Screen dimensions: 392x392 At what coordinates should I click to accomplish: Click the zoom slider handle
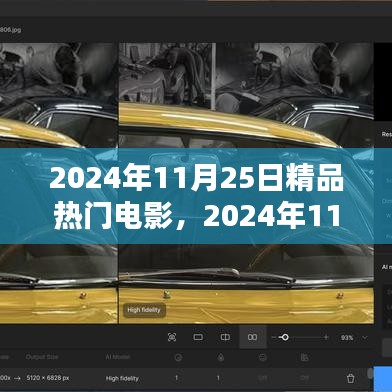point(285,337)
